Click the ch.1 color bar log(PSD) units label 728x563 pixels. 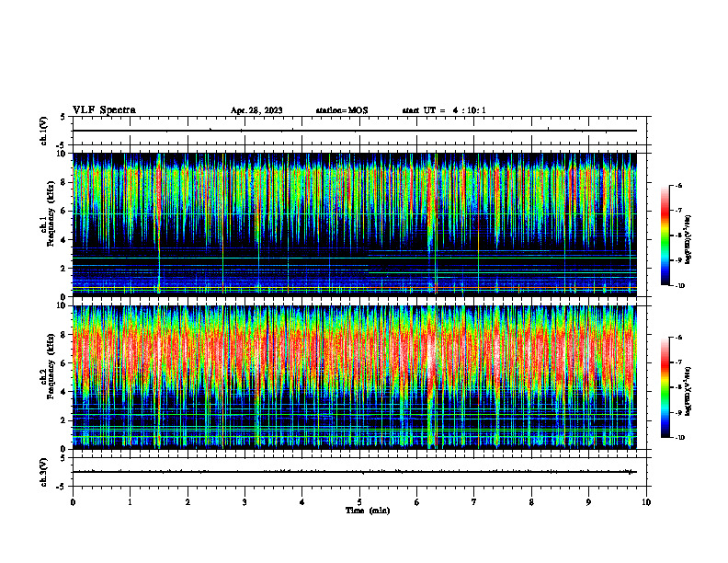688,240
